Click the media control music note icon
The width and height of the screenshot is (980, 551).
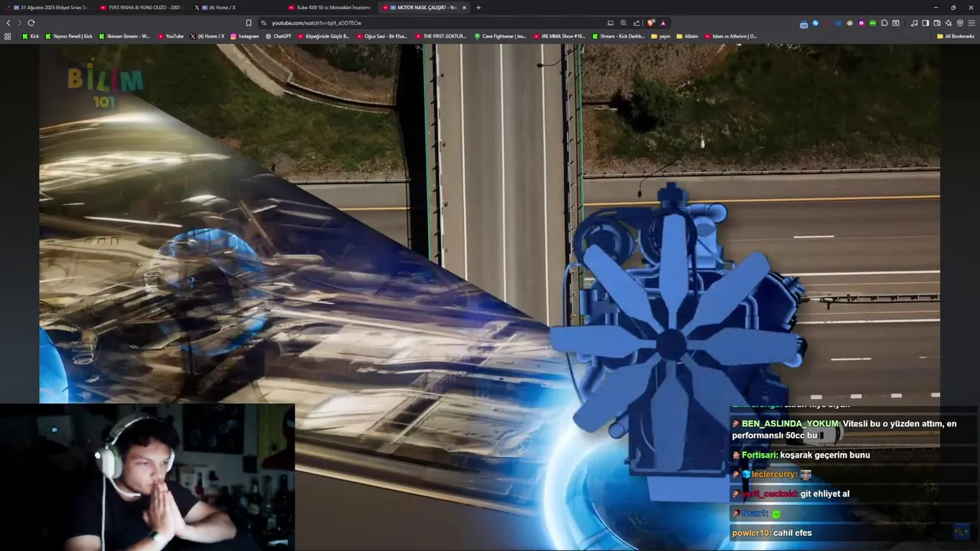tap(913, 23)
